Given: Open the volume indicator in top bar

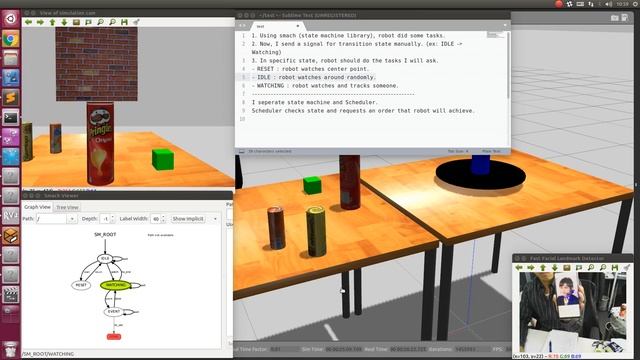Looking at the screenshot, I should (x=609, y=4).
